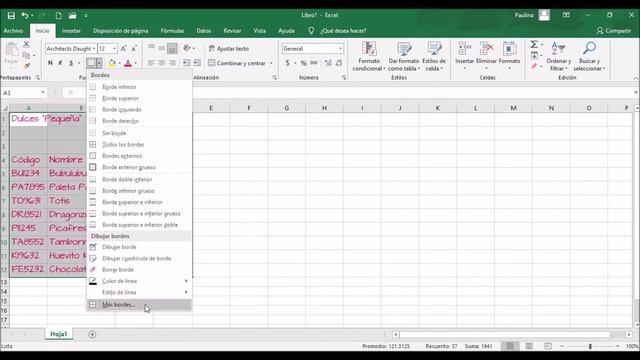Switch to the Vista ribbon tab

click(259, 31)
